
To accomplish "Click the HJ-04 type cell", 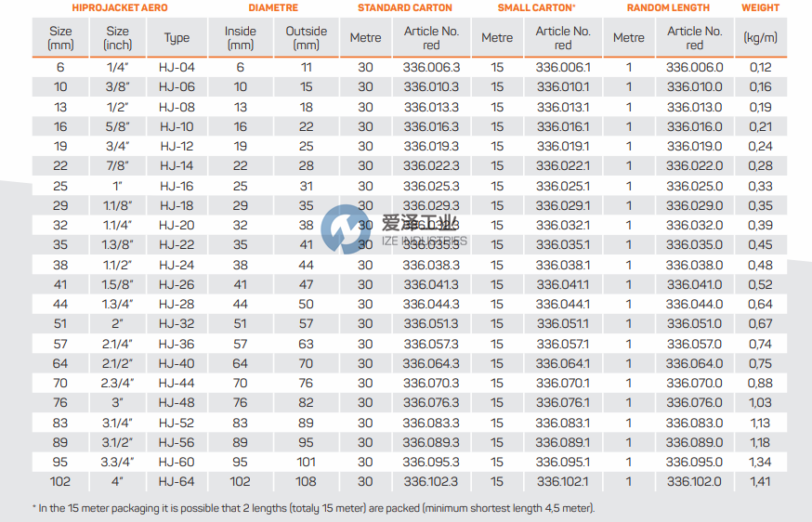I will [x=177, y=68].
